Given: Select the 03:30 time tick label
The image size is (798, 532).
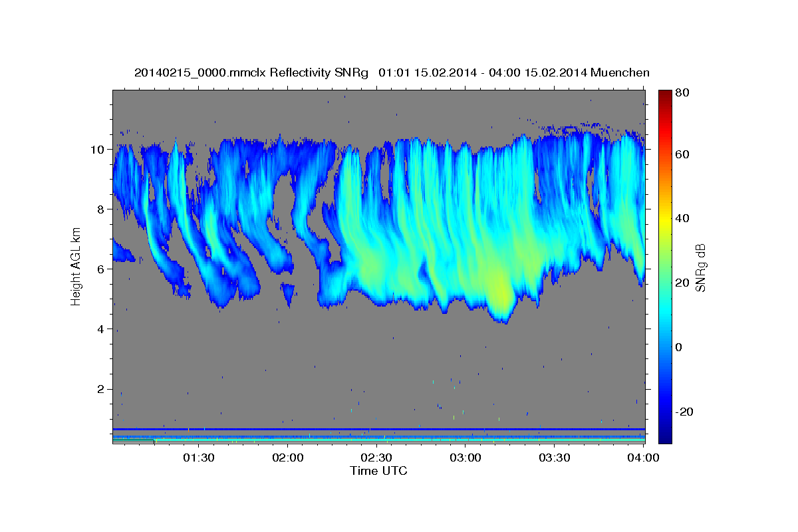Looking at the screenshot, I should pyautogui.click(x=555, y=458).
